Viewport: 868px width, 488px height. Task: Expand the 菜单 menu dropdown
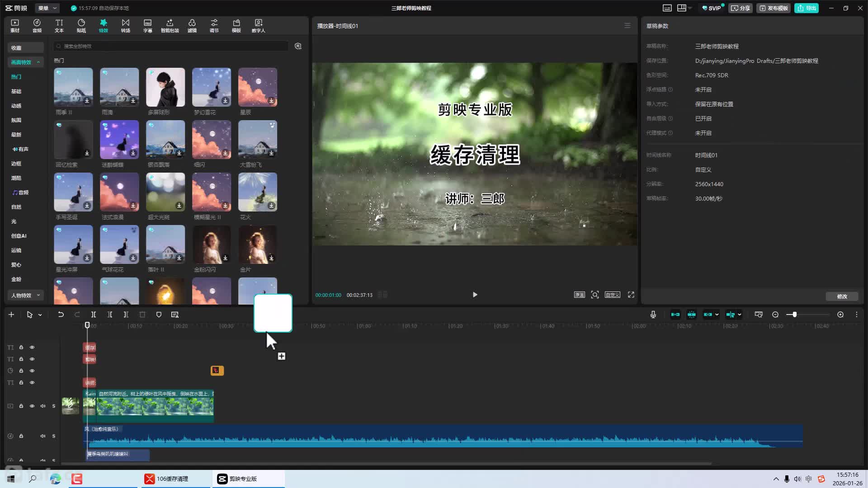pyautogui.click(x=47, y=8)
